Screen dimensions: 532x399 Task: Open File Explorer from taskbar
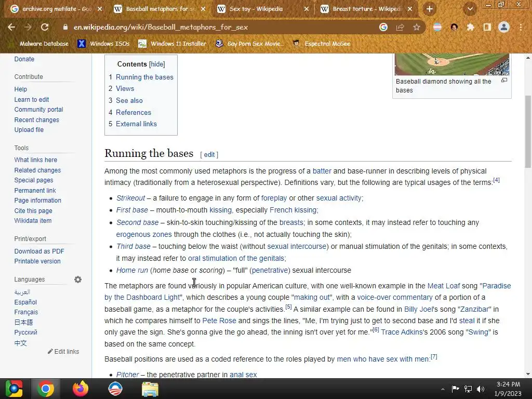coord(150,389)
